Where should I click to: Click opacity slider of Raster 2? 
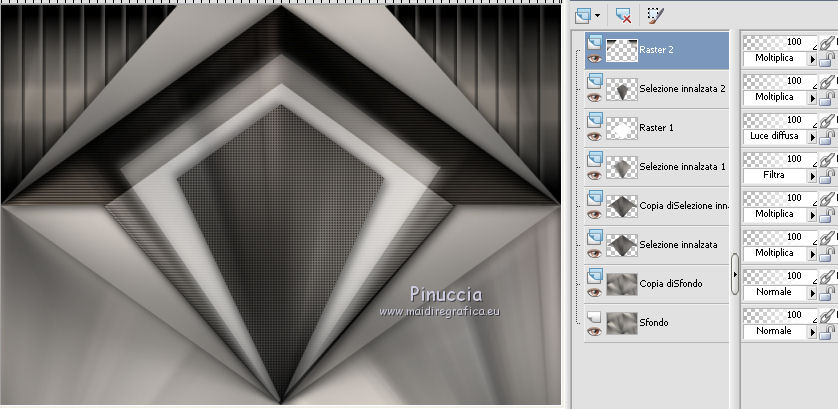point(780,42)
